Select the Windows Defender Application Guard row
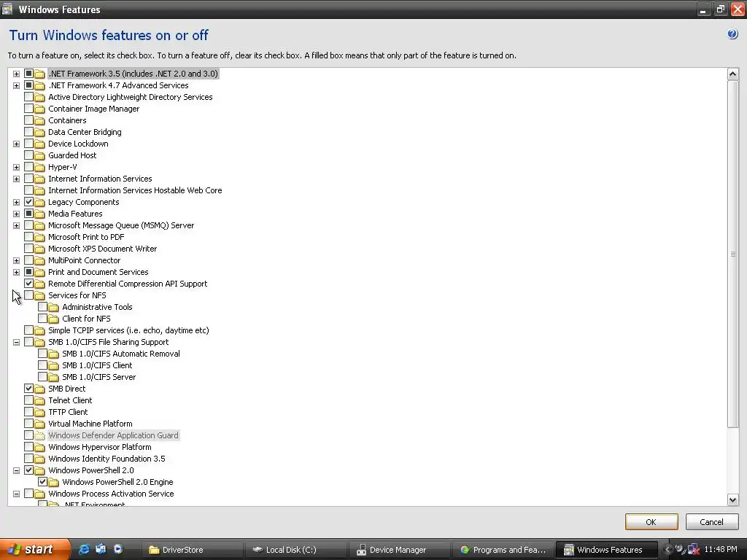The height and width of the screenshot is (560, 747). [x=113, y=436]
